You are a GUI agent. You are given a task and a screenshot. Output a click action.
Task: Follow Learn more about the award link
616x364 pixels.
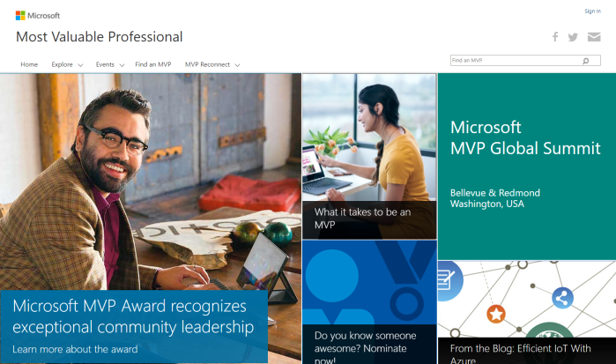click(x=75, y=349)
